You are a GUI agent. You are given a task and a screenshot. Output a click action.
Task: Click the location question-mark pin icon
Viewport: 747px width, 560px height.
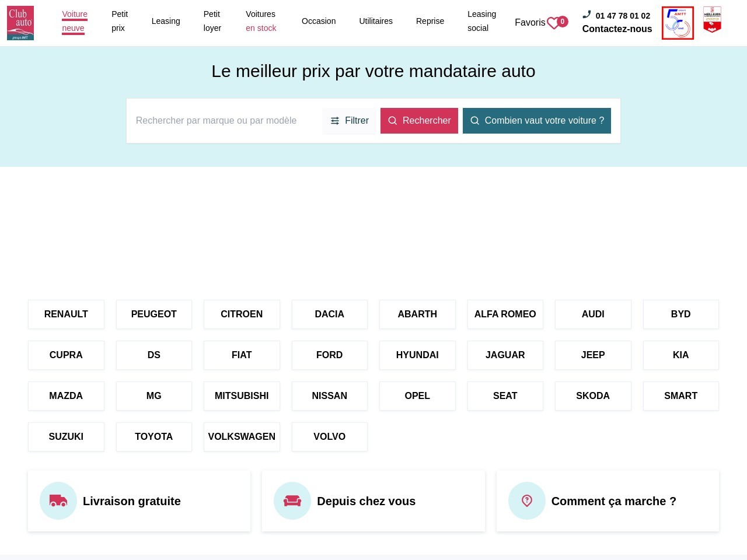tap(526, 501)
